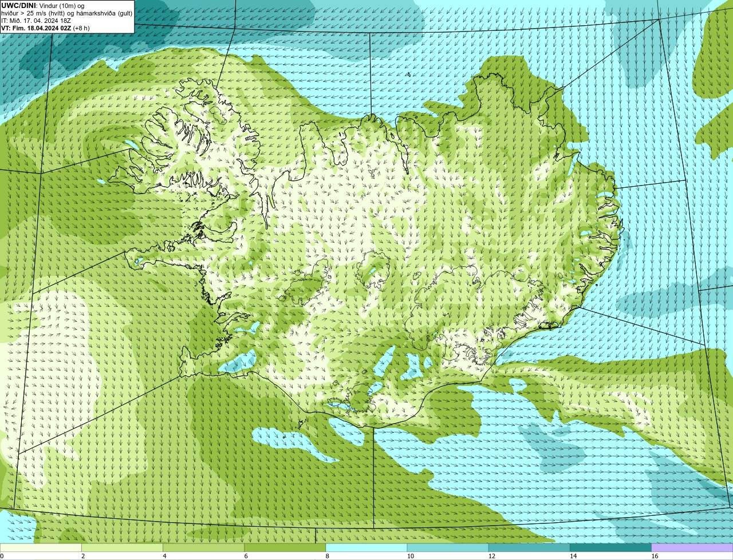Screen dimensions: 733x560
Task: Click the 14–16 m/s dark teal legend swatch
Action: [611, 547]
